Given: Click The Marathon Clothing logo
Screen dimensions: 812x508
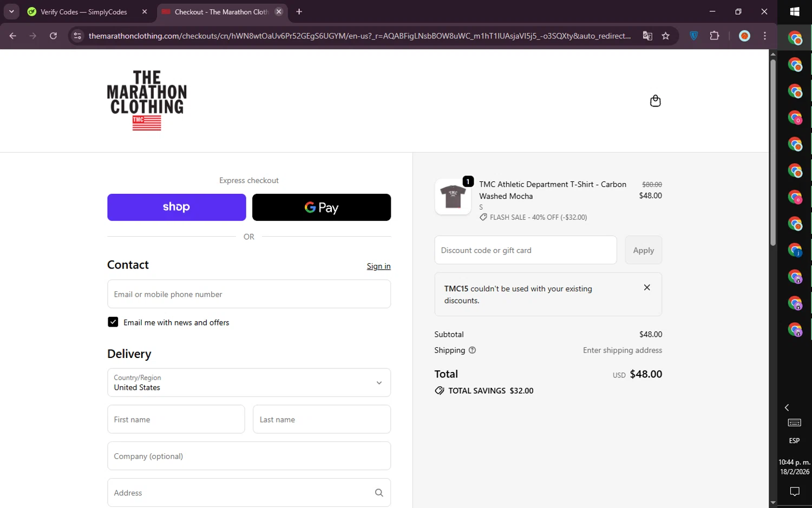Looking at the screenshot, I should 147,100.
